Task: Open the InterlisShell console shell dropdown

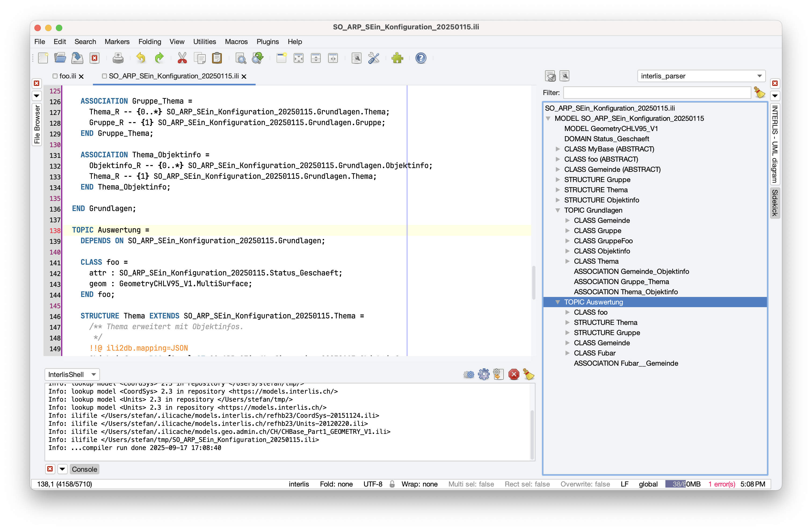Action: click(x=72, y=375)
